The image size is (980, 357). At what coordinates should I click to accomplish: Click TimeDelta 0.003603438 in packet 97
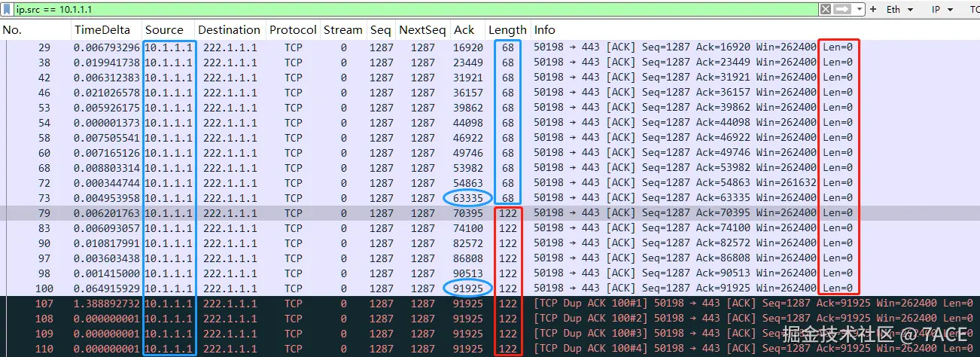(107, 258)
